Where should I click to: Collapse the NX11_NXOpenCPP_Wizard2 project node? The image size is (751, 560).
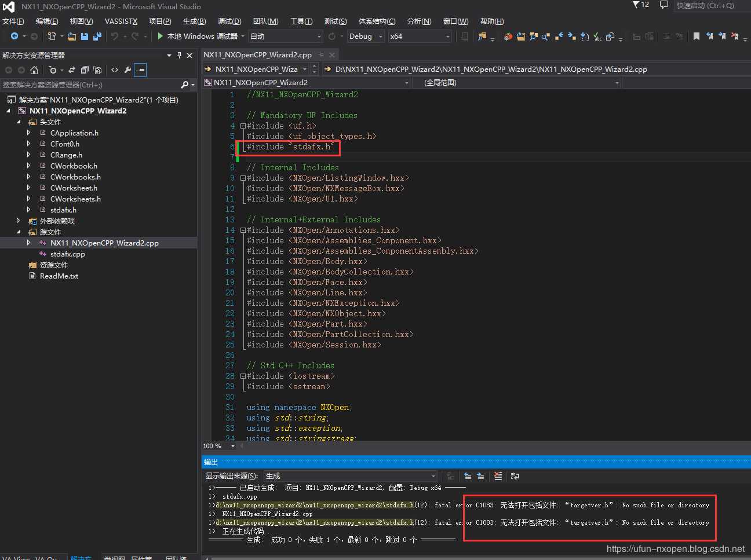8,111
